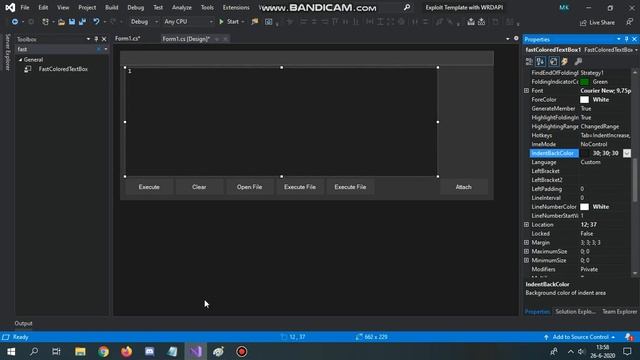Click Add to Source Control in status bar
640x360 pixels.
tap(580, 337)
